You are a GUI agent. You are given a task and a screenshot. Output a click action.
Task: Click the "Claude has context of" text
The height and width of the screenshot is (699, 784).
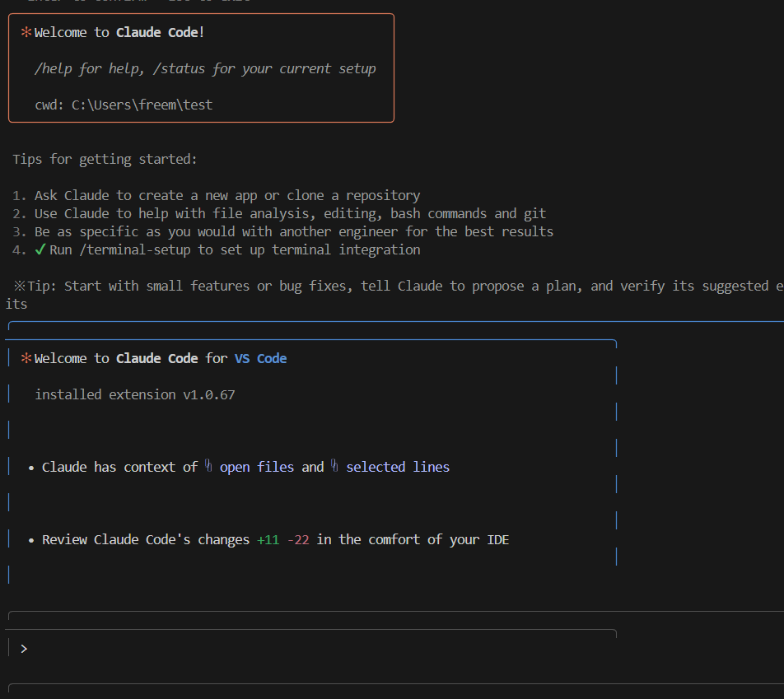119,467
